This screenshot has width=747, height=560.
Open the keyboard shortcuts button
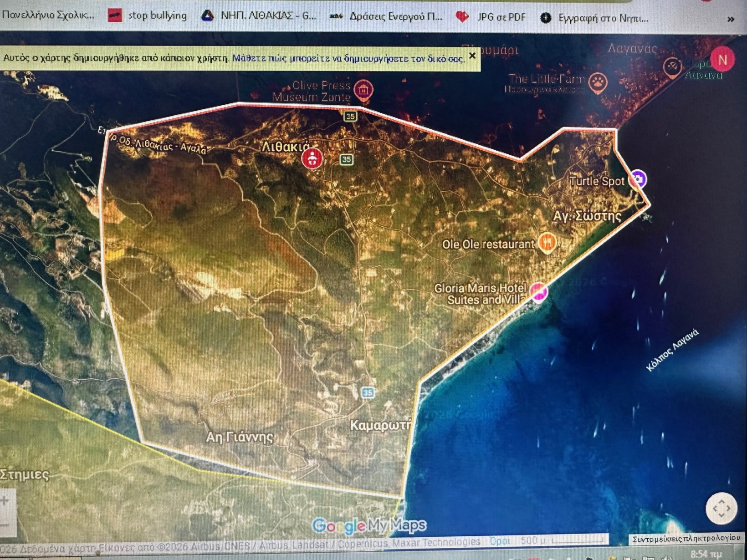point(686,539)
